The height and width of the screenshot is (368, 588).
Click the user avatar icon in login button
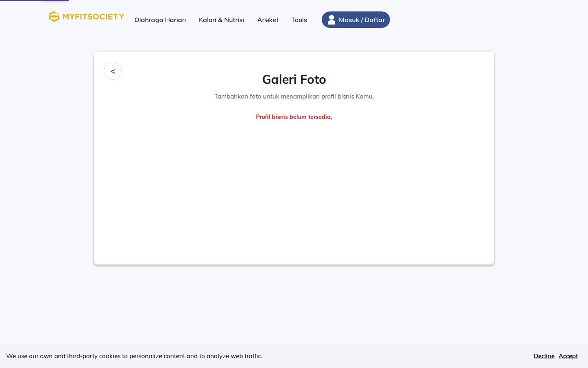tap(332, 20)
